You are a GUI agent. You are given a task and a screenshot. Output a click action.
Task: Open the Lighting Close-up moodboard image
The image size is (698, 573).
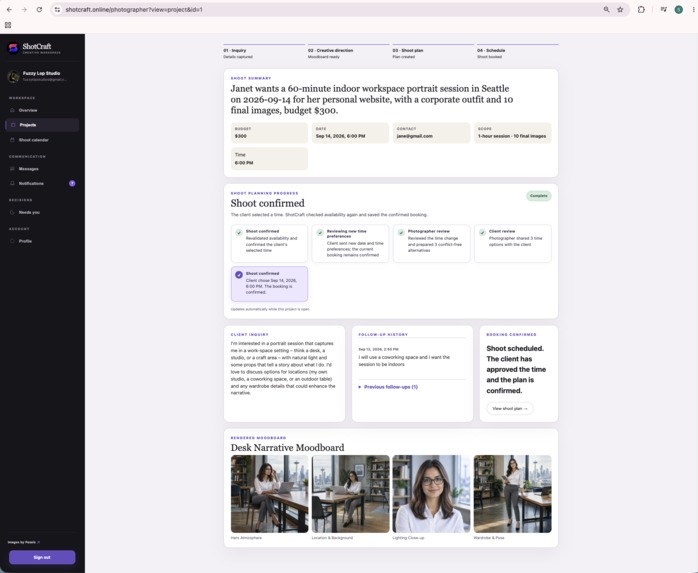point(431,494)
